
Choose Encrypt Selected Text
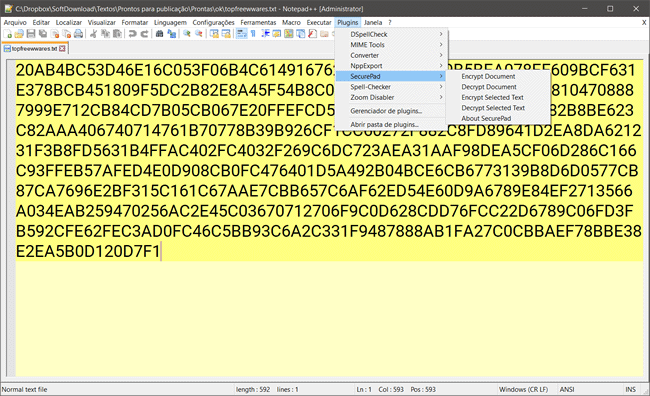pos(498,97)
